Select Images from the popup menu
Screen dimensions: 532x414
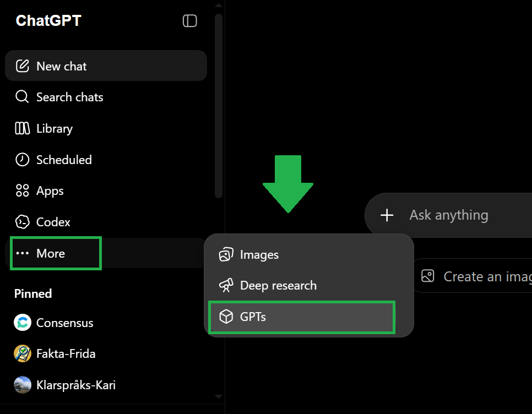tap(309, 255)
